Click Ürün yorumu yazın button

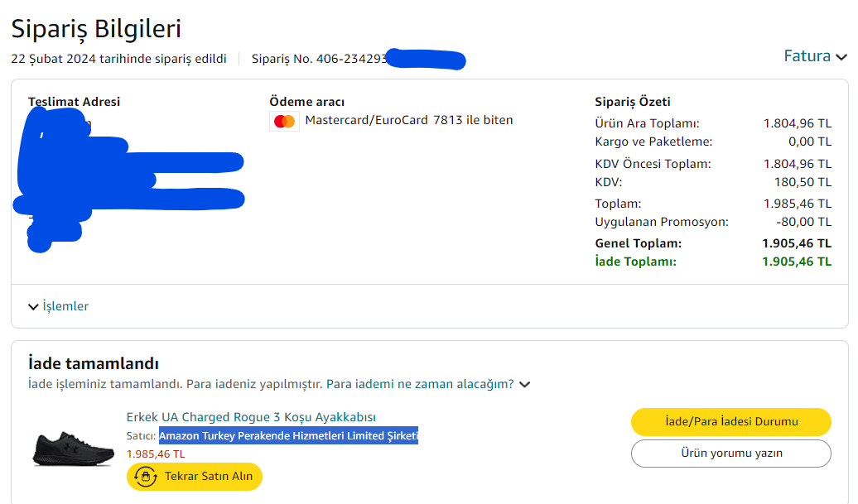[730, 454]
